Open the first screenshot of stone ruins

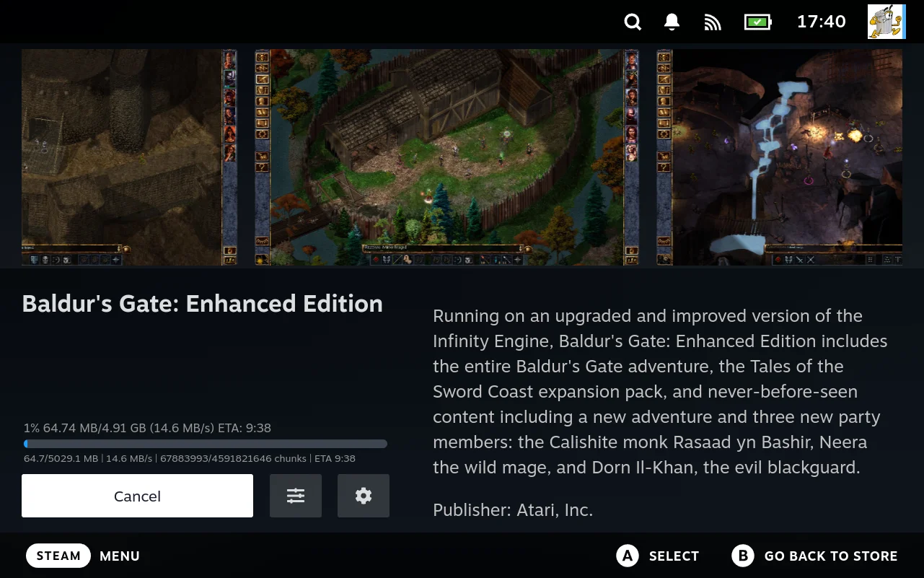129,157
